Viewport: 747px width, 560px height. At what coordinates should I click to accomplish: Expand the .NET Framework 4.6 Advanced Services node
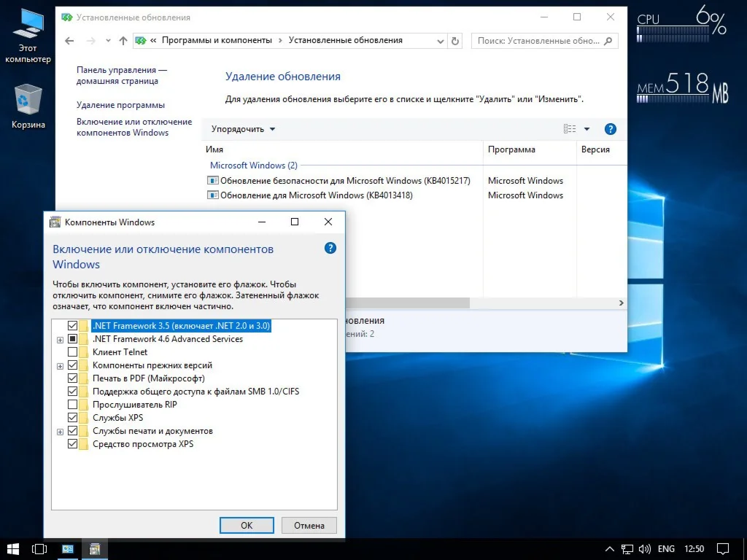point(60,340)
